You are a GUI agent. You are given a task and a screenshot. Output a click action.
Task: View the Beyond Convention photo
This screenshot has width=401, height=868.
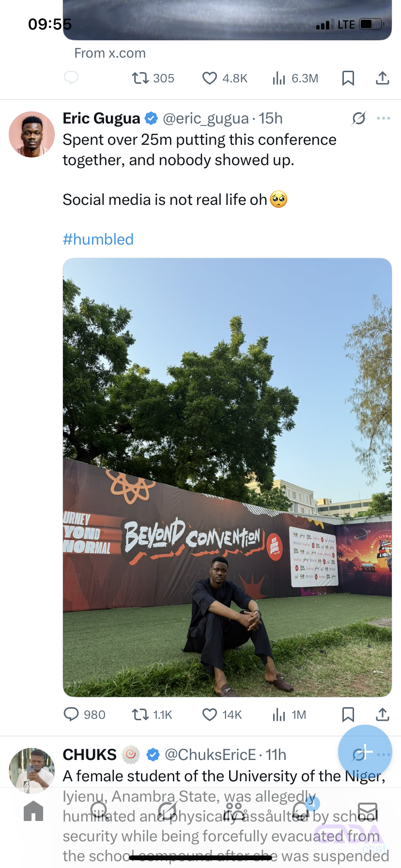click(227, 477)
